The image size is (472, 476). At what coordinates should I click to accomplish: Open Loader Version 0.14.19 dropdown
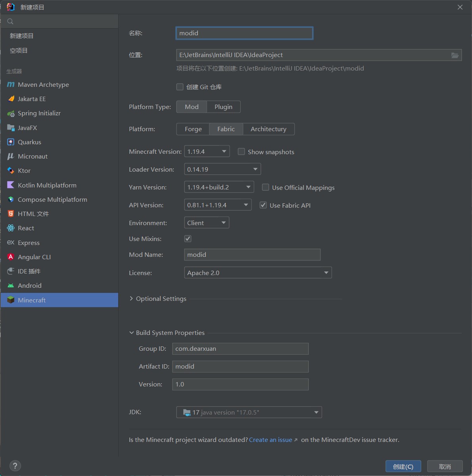[223, 169]
